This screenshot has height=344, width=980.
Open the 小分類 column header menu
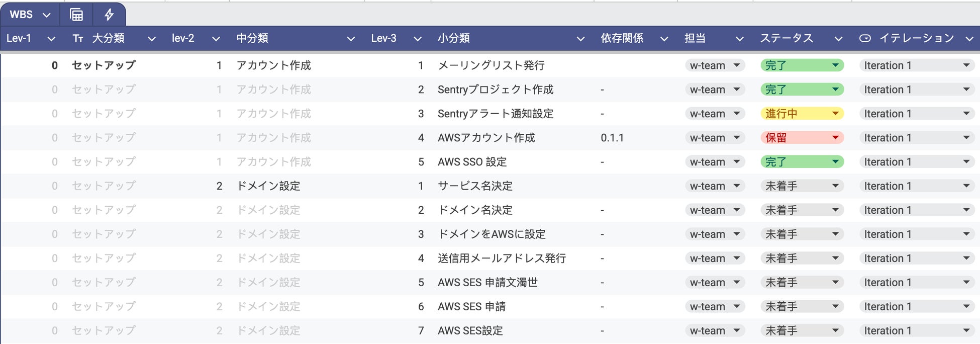580,39
